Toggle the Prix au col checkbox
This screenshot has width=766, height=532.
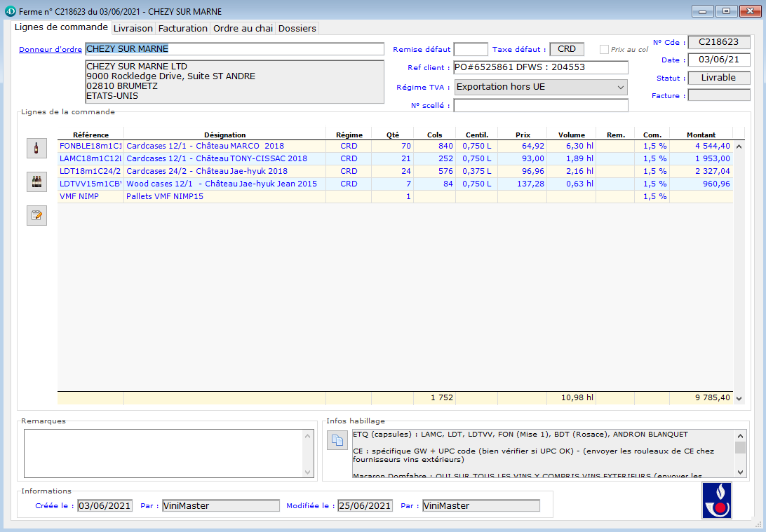(604, 50)
